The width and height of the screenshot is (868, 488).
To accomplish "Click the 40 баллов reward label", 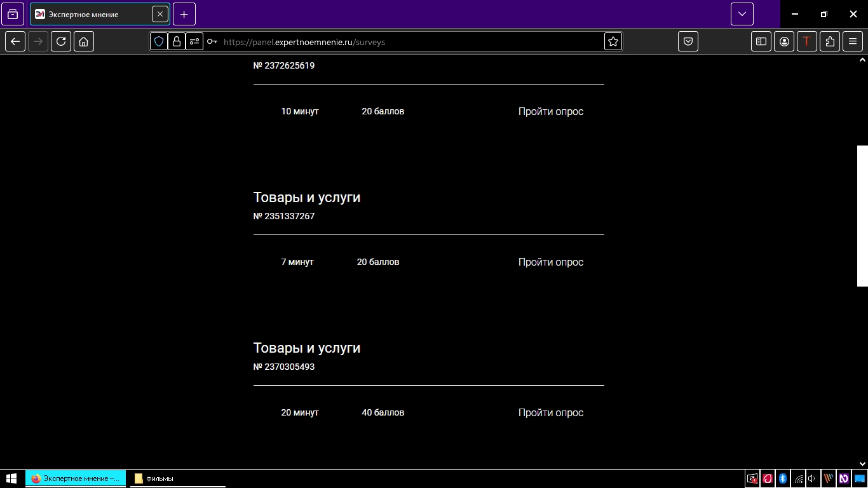I will click(x=383, y=412).
